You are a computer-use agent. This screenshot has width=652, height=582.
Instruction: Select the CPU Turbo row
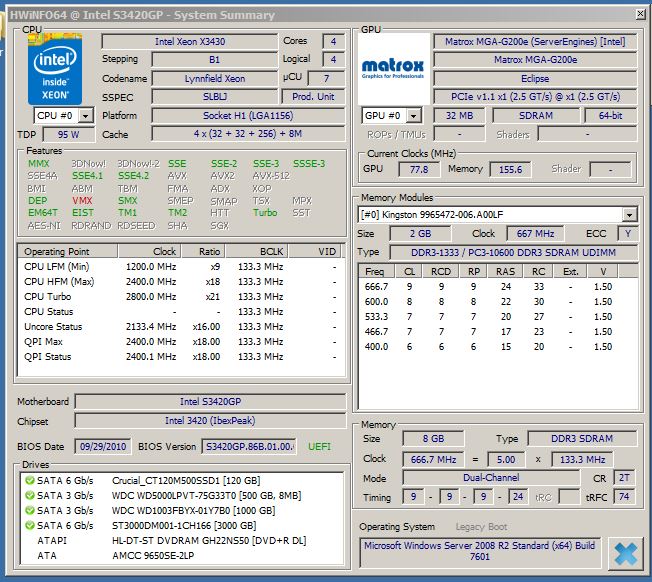click(x=181, y=297)
